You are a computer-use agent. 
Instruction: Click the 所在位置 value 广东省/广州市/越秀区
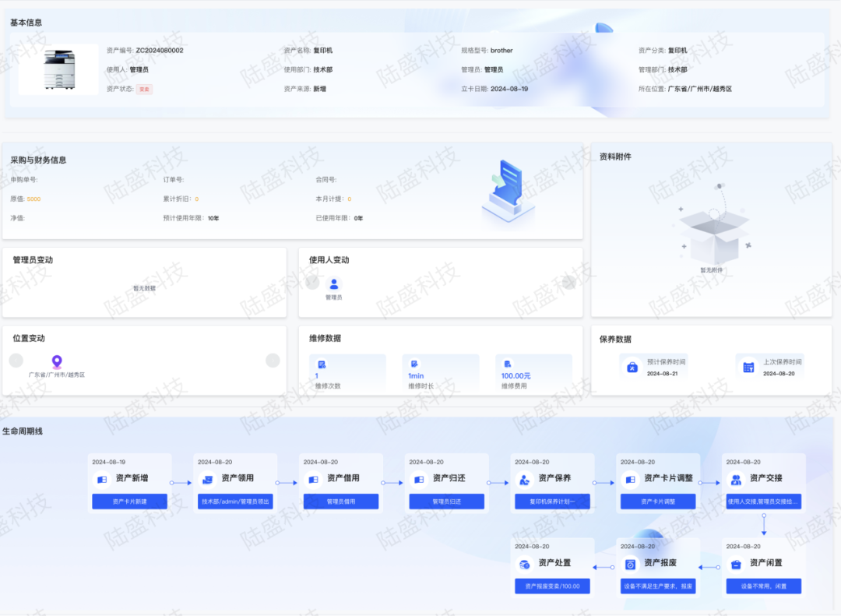tap(699, 89)
